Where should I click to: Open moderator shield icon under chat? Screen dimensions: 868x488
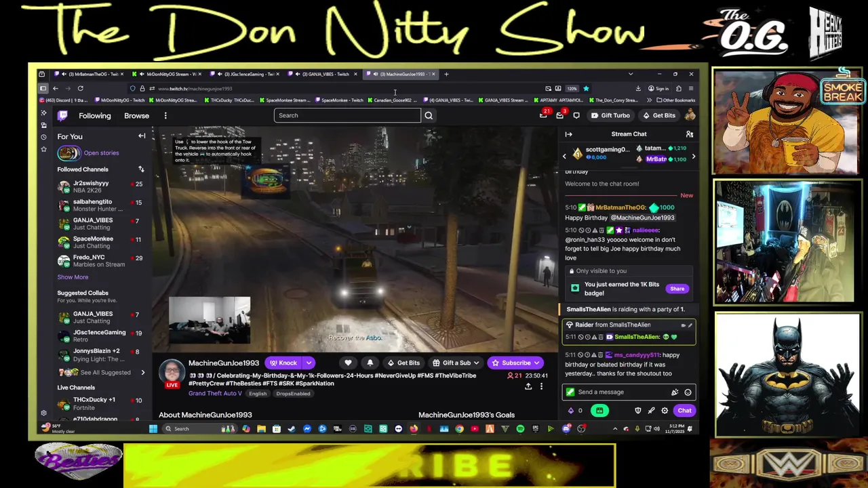(637, 410)
